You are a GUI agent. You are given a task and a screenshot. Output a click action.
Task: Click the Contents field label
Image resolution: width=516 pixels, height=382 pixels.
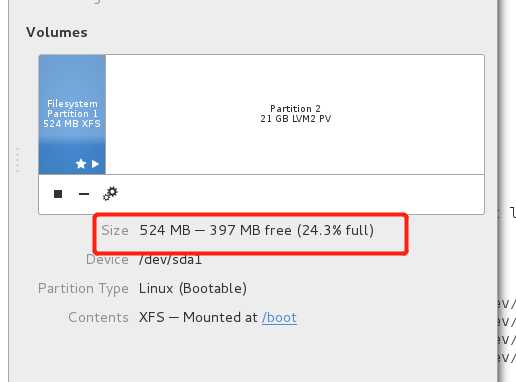[98, 317]
